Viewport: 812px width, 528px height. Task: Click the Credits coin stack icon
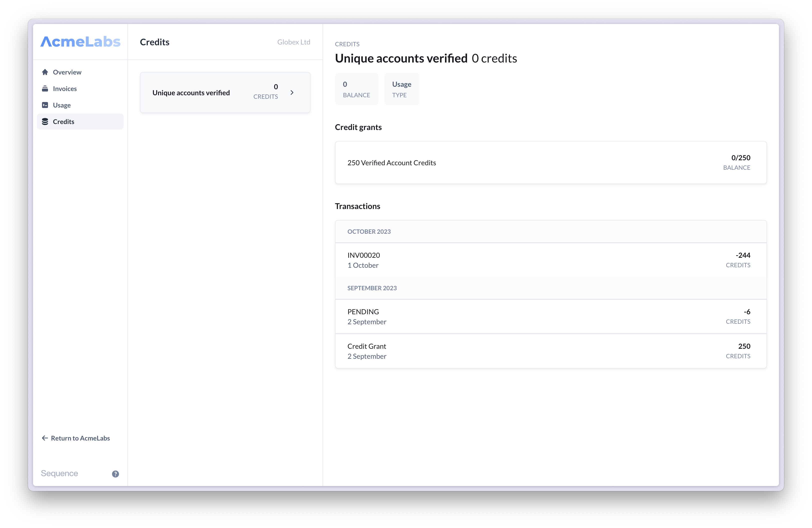click(x=45, y=122)
